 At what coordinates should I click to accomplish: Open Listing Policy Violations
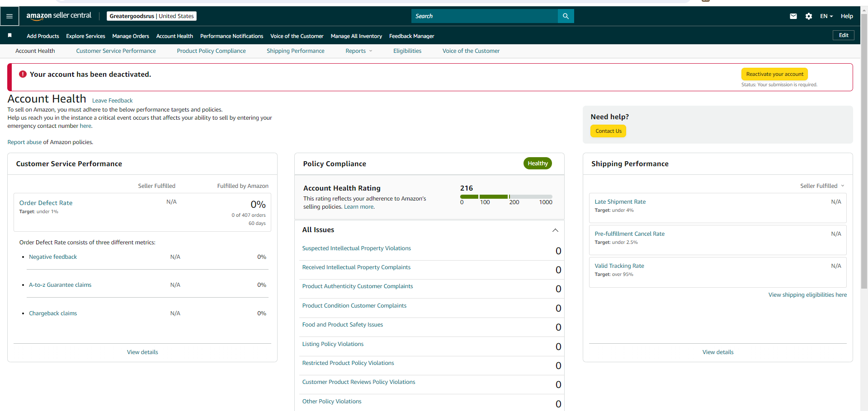click(333, 344)
